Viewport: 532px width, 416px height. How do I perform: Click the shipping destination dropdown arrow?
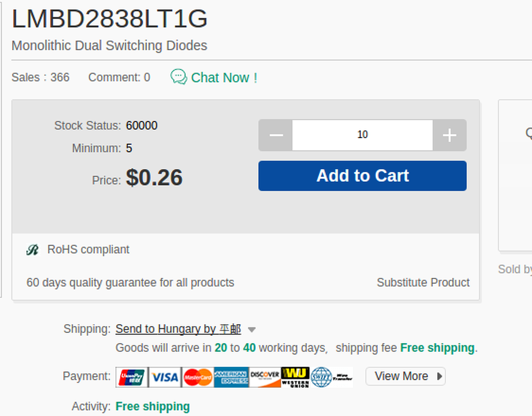(x=251, y=330)
